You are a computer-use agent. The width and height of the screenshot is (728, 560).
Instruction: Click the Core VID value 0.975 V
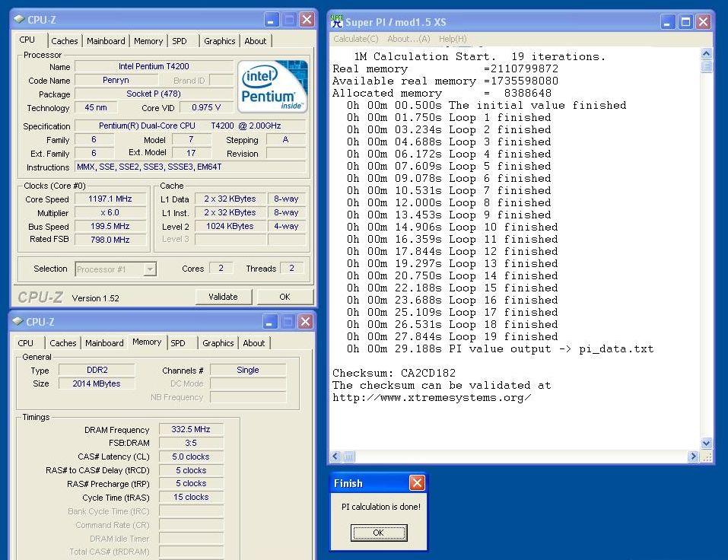[x=206, y=107]
